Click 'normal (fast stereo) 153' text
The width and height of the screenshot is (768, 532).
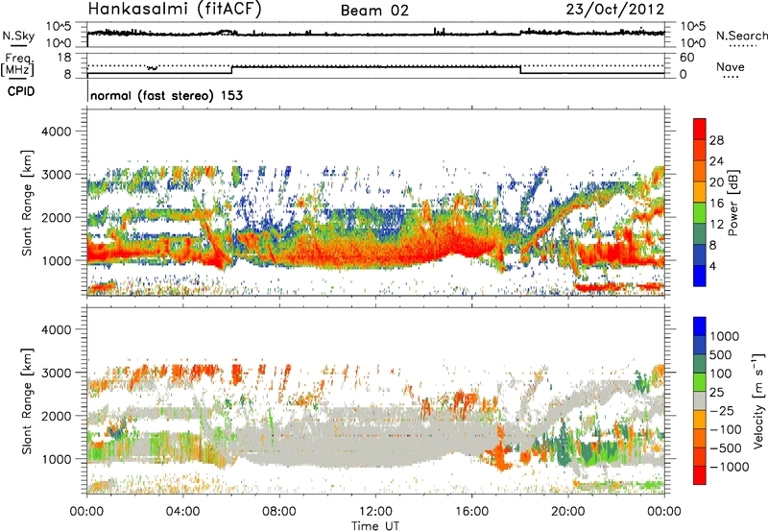click(166, 95)
